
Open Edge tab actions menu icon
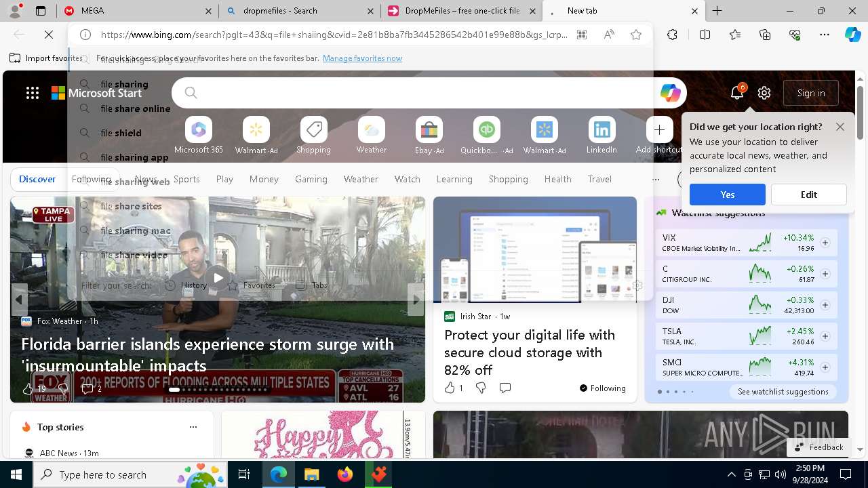(x=41, y=11)
